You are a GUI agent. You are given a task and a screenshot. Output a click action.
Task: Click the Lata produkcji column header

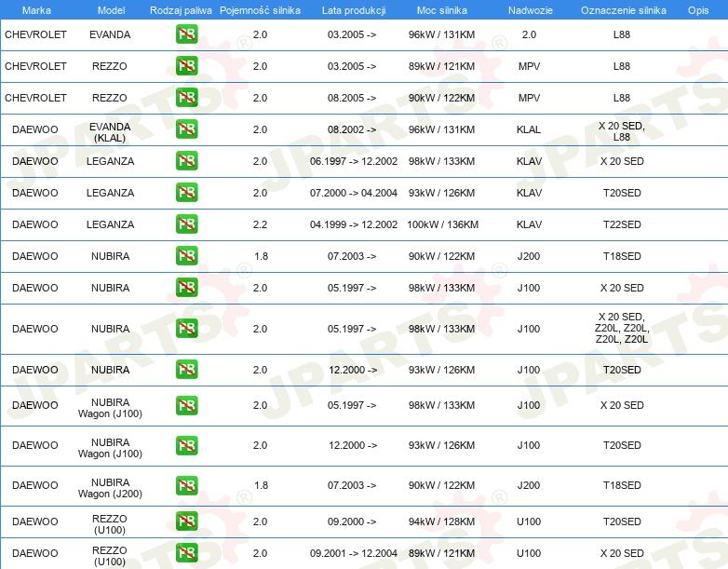[354, 10]
